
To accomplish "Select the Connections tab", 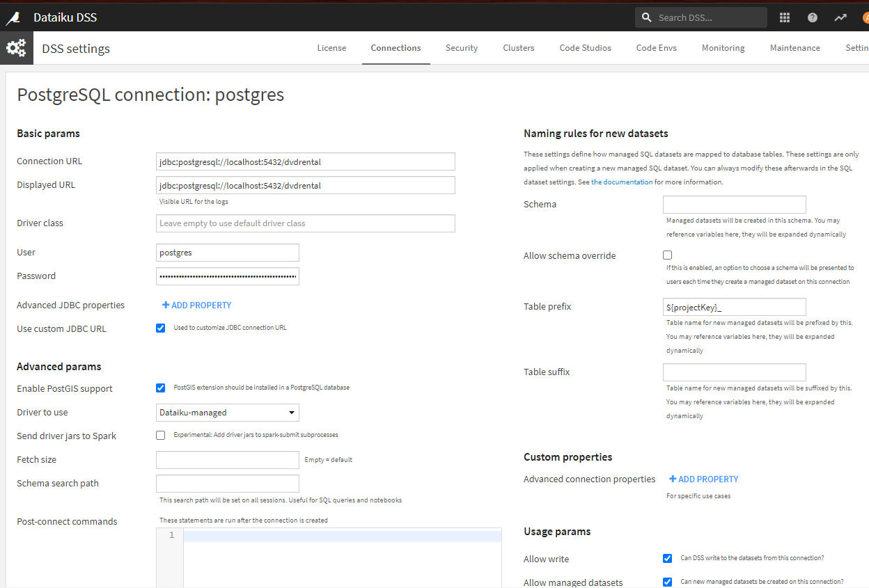I will tap(396, 48).
